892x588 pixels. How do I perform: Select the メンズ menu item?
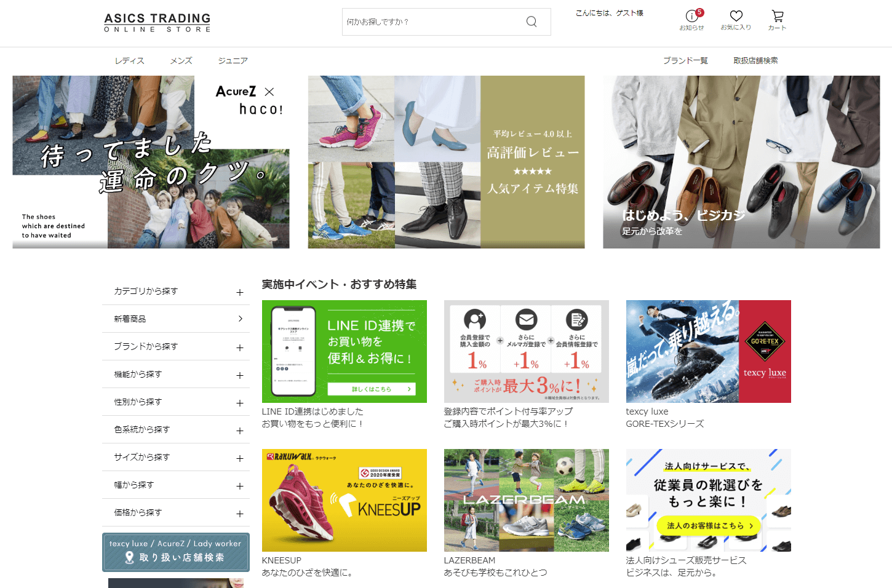coord(181,61)
